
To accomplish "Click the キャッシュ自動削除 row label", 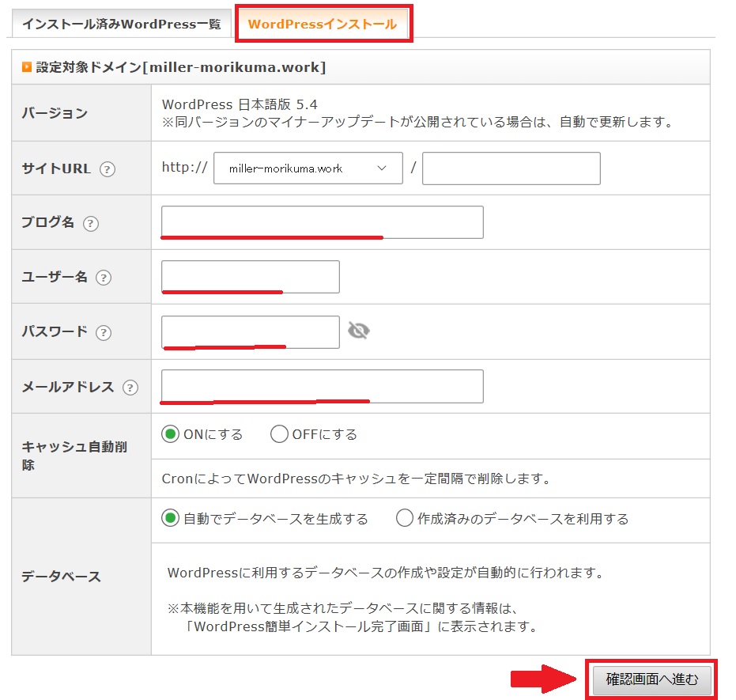I will (74, 456).
